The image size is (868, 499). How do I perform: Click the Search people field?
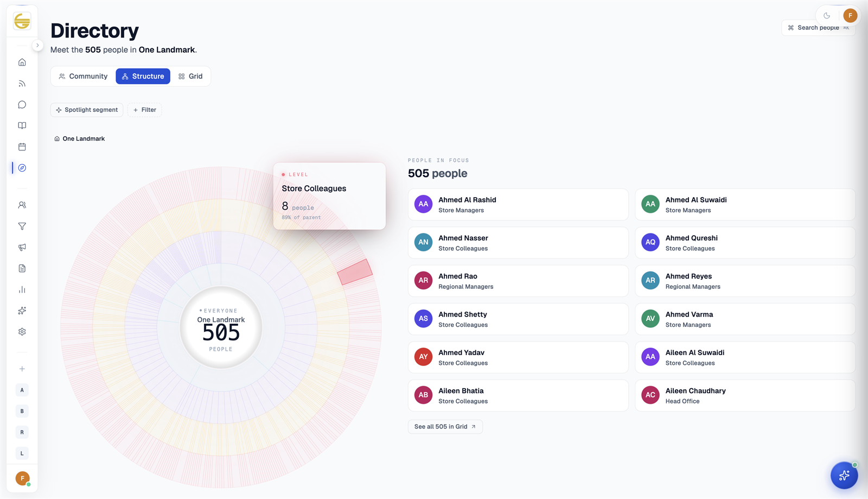click(x=818, y=28)
